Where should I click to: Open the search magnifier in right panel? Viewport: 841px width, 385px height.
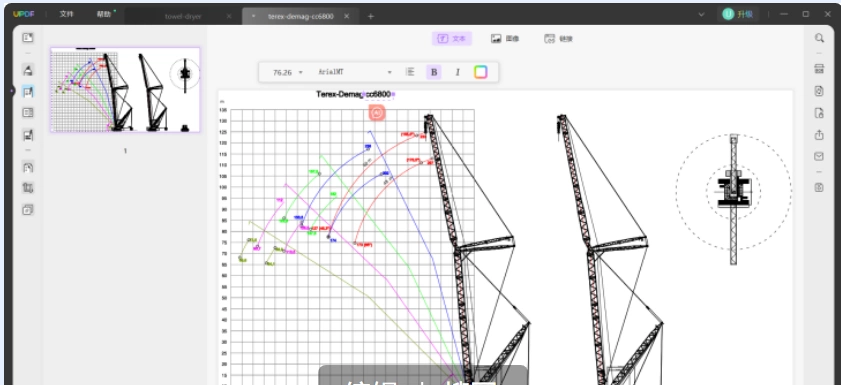click(x=819, y=38)
